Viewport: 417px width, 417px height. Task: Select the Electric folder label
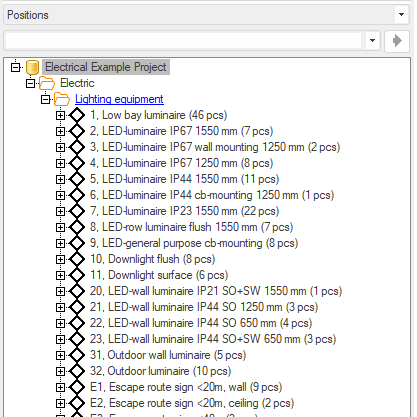[77, 83]
